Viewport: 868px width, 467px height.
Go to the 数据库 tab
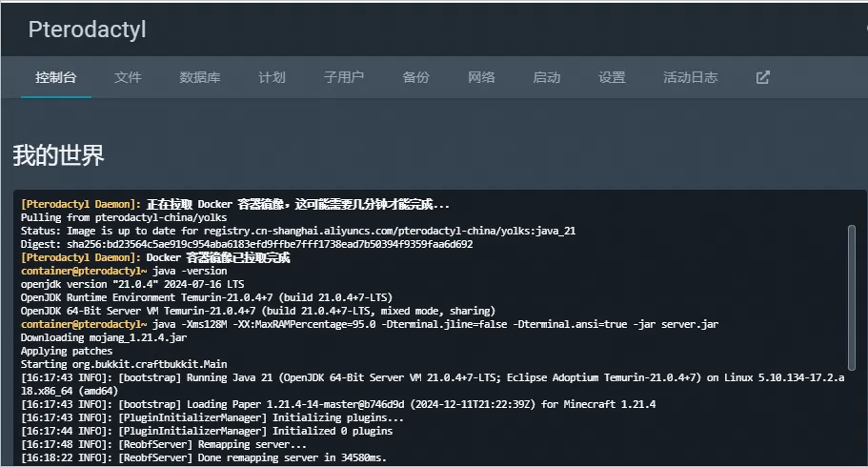click(199, 77)
